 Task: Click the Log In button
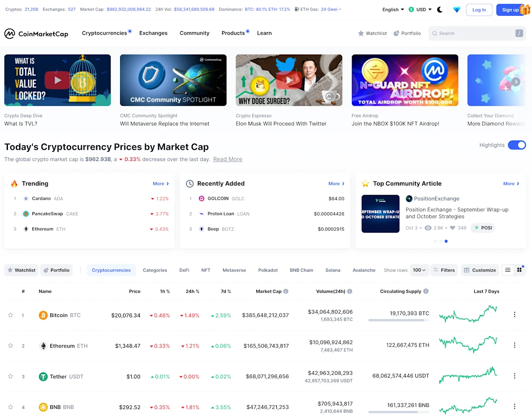(x=479, y=10)
